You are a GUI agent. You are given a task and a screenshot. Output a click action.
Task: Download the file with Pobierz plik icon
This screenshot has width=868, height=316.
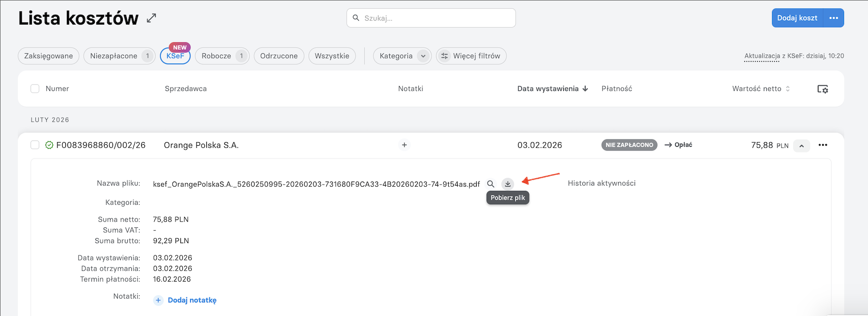coord(508,184)
